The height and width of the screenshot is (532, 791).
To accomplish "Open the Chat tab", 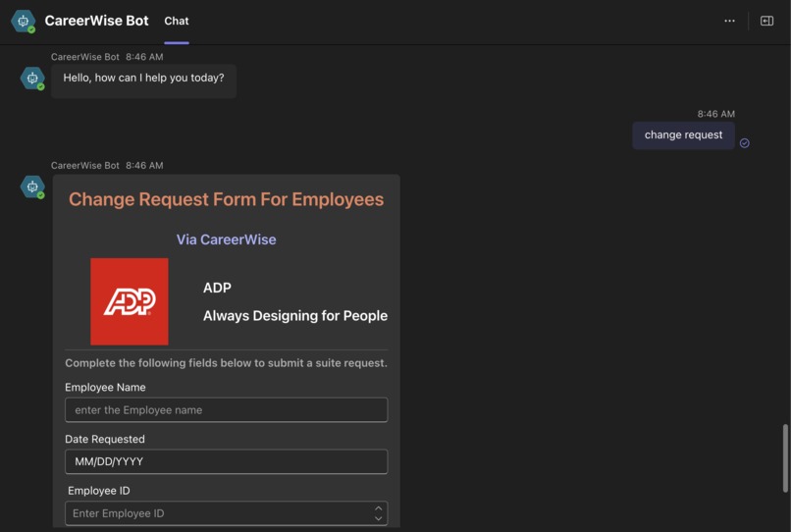I will [177, 22].
